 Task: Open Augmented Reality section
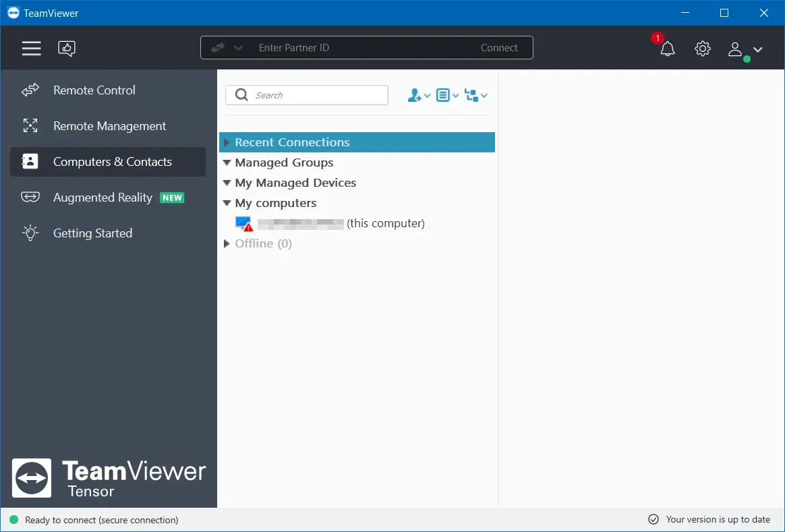click(108, 197)
